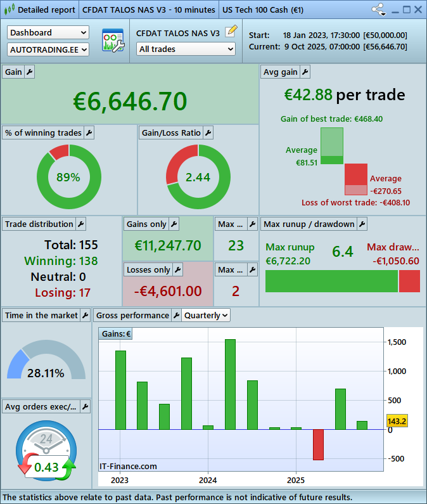Click the wrench icon next to Gain
This screenshot has height=504, width=427.
(29, 72)
